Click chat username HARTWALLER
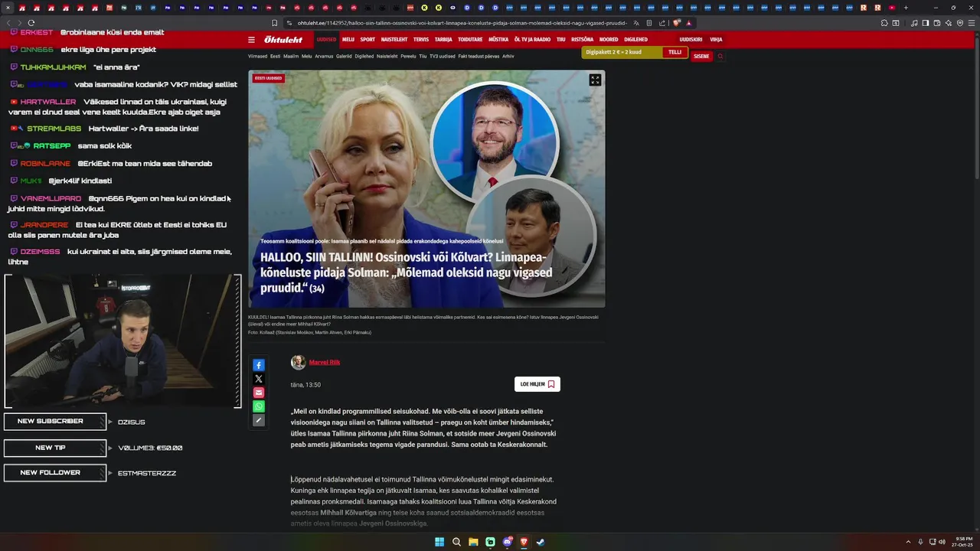Screen dimensions: 980x551 click(48, 102)
